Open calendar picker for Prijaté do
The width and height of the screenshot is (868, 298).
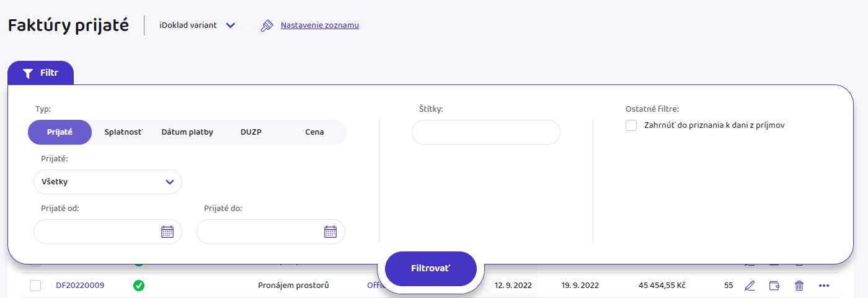coord(330,232)
